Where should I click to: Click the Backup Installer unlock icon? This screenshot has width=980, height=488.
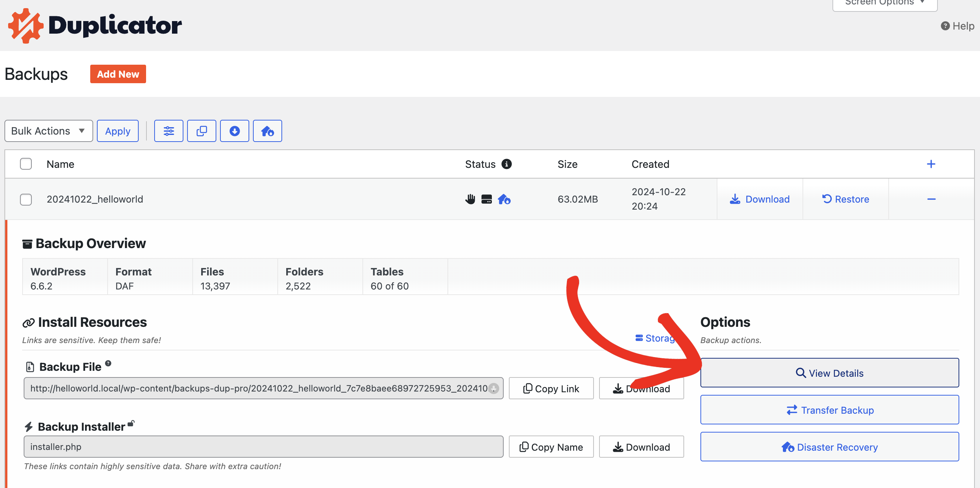click(x=131, y=423)
